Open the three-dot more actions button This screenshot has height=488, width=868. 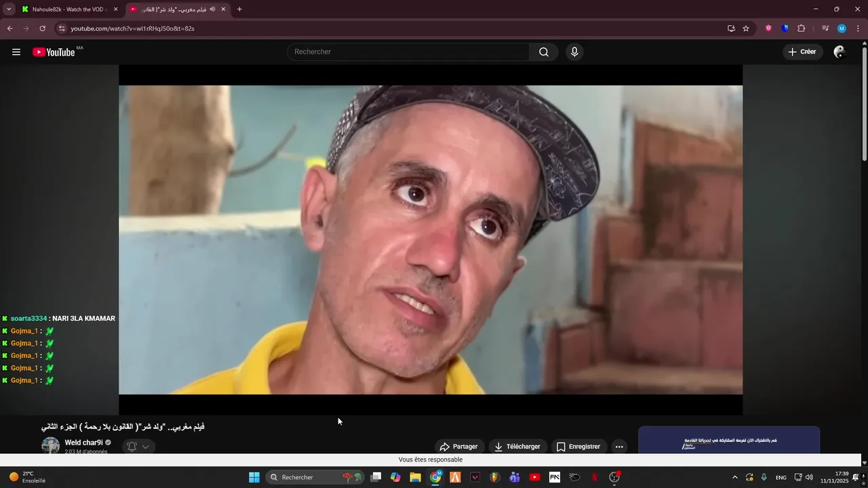pyautogui.click(x=618, y=447)
